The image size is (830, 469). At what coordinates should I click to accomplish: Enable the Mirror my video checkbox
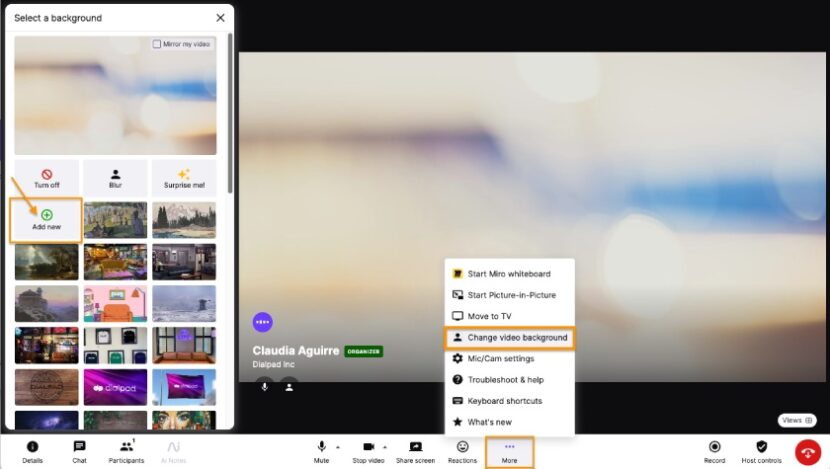[157, 44]
